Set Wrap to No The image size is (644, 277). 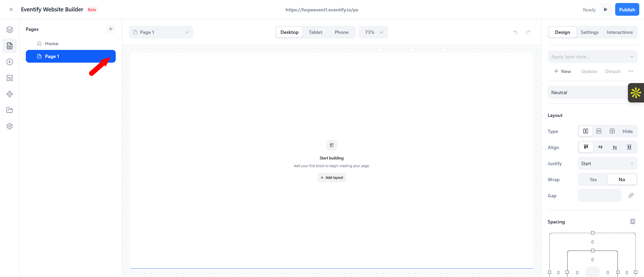point(622,180)
